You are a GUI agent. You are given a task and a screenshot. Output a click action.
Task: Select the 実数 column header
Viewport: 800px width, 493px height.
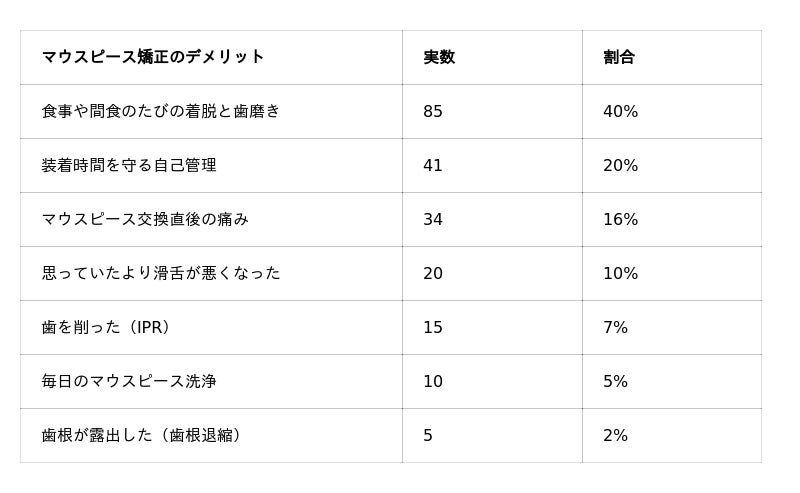coord(439,57)
